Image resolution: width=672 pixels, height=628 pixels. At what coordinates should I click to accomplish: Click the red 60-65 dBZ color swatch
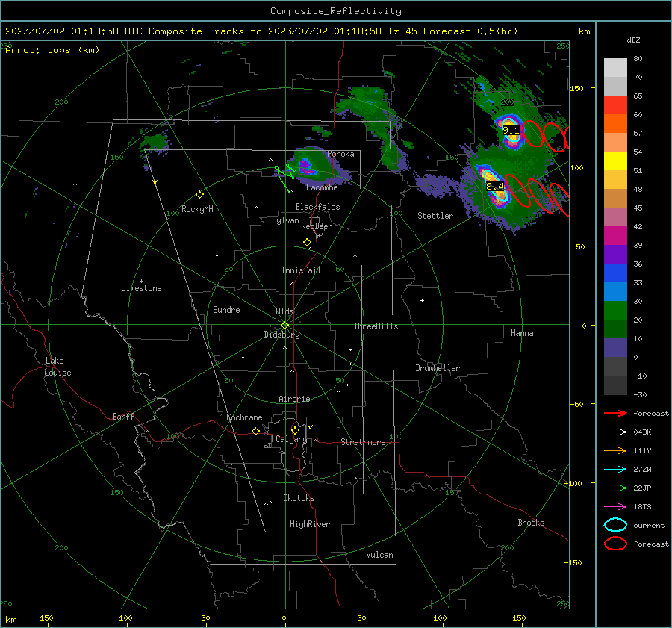(x=615, y=105)
